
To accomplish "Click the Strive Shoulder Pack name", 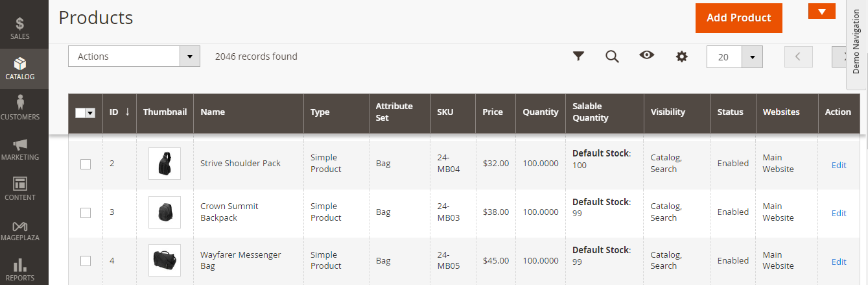I will (240, 163).
